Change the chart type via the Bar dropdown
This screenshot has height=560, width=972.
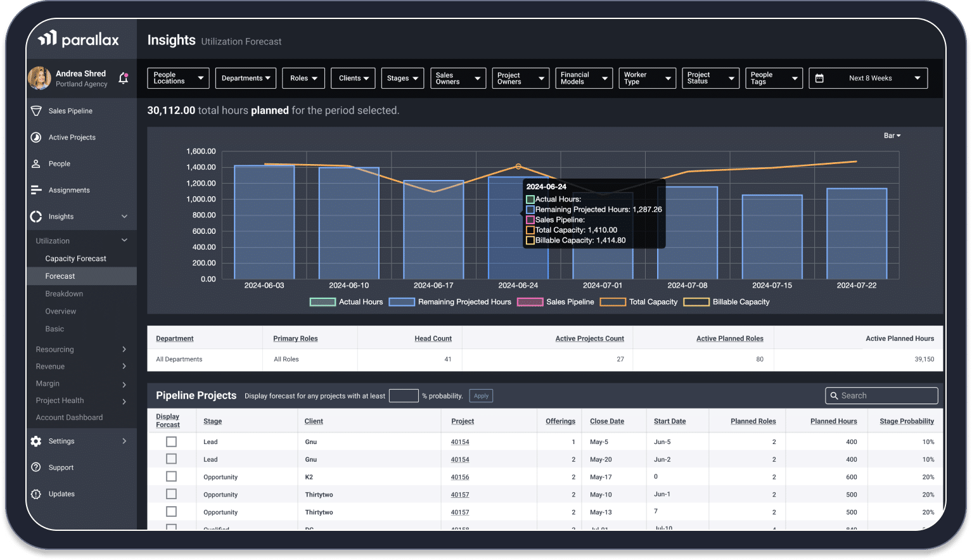pyautogui.click(x=892, y=135)
